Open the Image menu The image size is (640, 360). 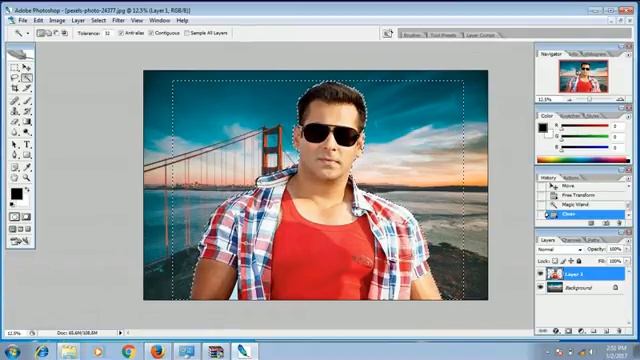click(x=57, y=20)
